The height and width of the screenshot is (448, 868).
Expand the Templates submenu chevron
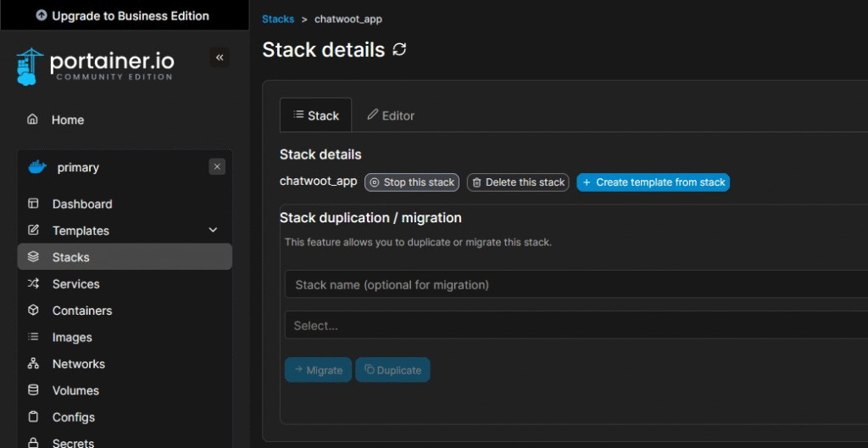point(213,231)
